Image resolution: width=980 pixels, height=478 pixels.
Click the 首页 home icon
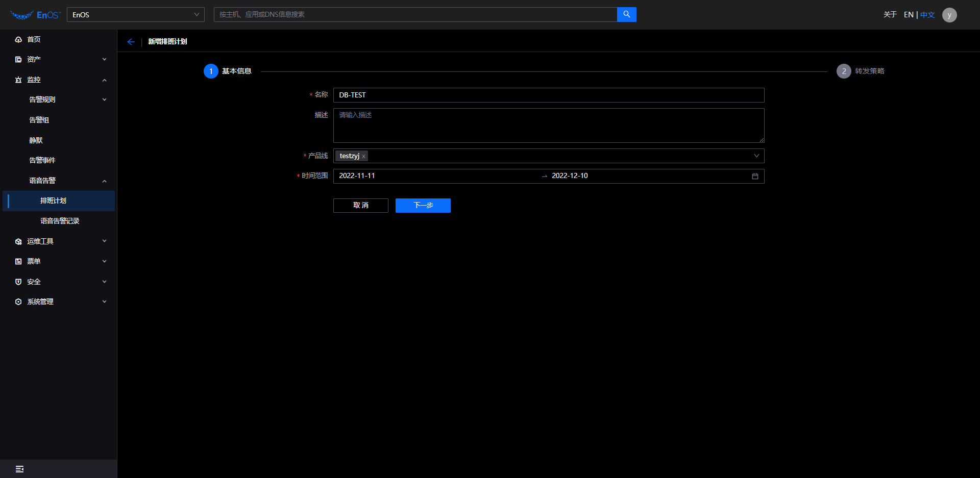[18, 39]
